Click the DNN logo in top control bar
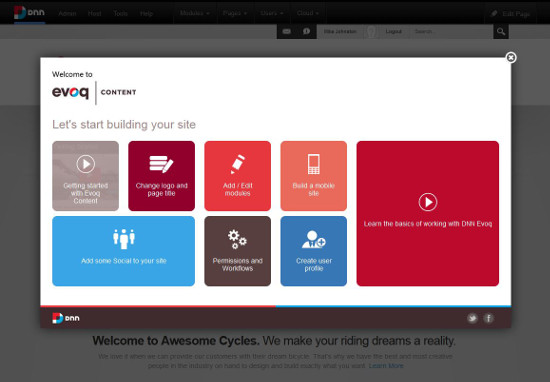550x382 pixels. [29, 13]
